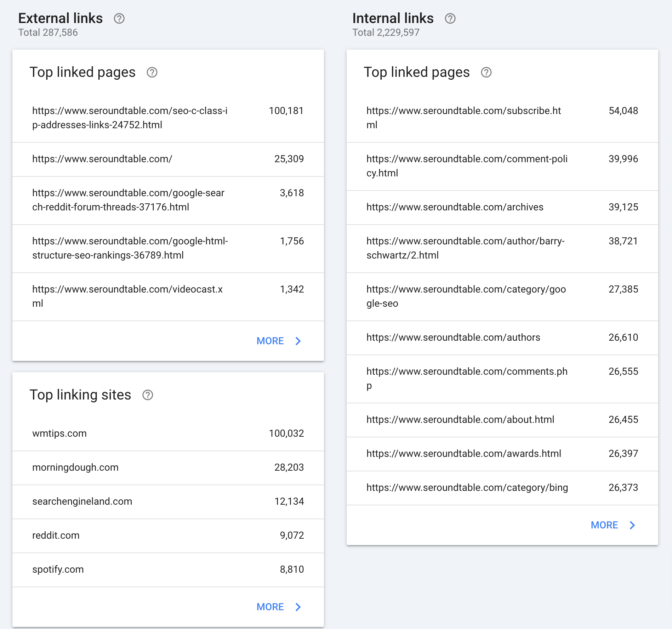Click the help icon beside internal Top linked pages
Screen dimensions: 672x629
487,73
